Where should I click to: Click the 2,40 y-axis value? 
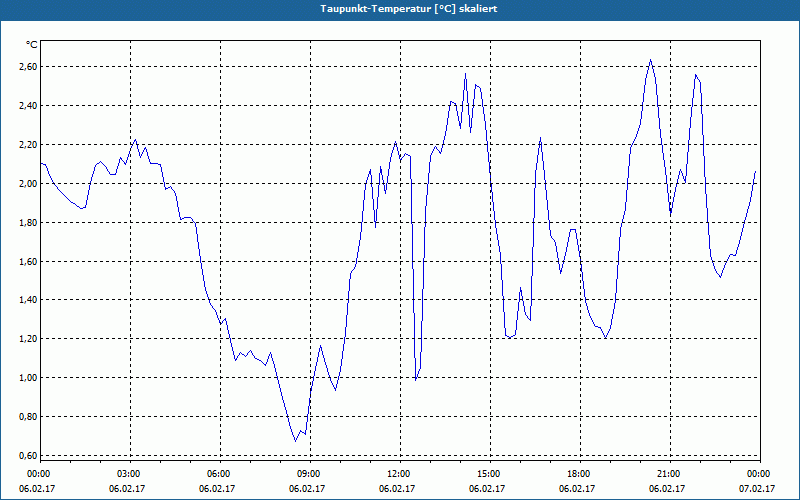(28, 106)
